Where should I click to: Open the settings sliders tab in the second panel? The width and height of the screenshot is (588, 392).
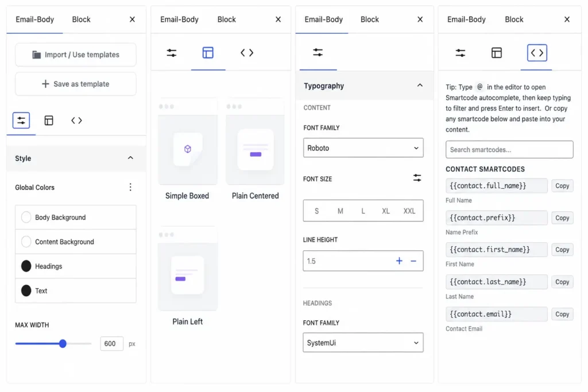click(171, 53)
